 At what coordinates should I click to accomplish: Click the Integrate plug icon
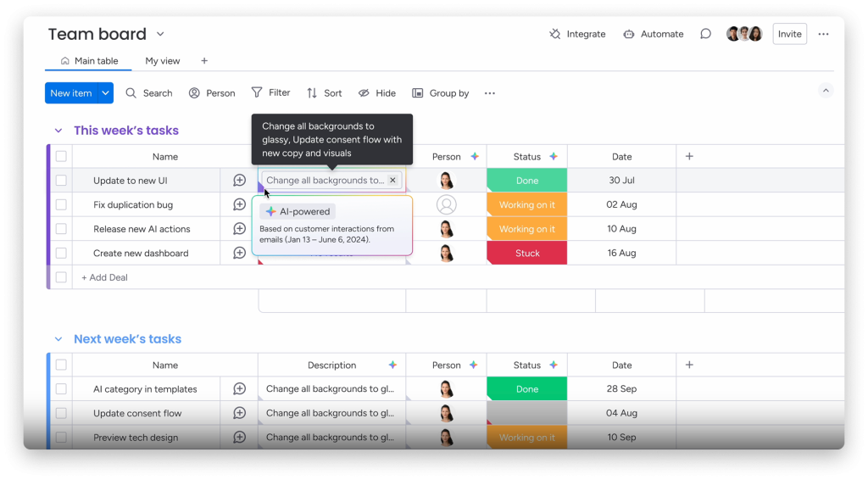click(x=555, y=34)
